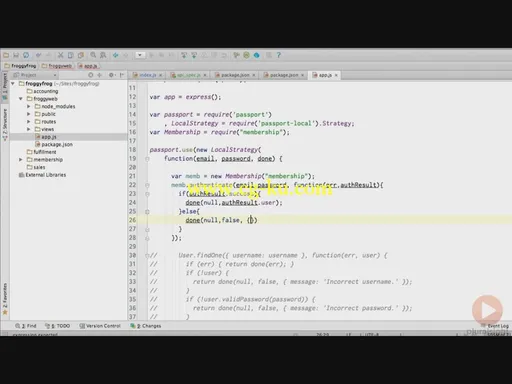Image resolution: width=512 pixels, height=384 pixels.
Task: Expand the views folder
Action: 29,129
